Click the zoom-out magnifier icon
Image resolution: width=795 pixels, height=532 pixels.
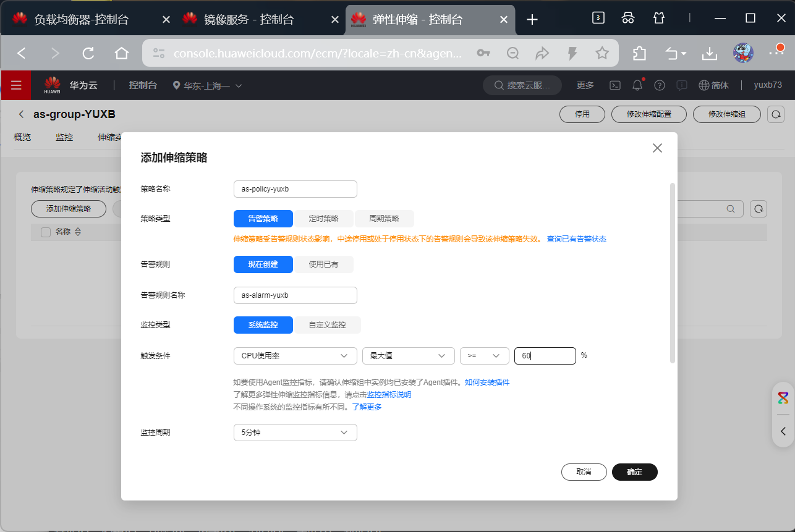tap(512, 54)
